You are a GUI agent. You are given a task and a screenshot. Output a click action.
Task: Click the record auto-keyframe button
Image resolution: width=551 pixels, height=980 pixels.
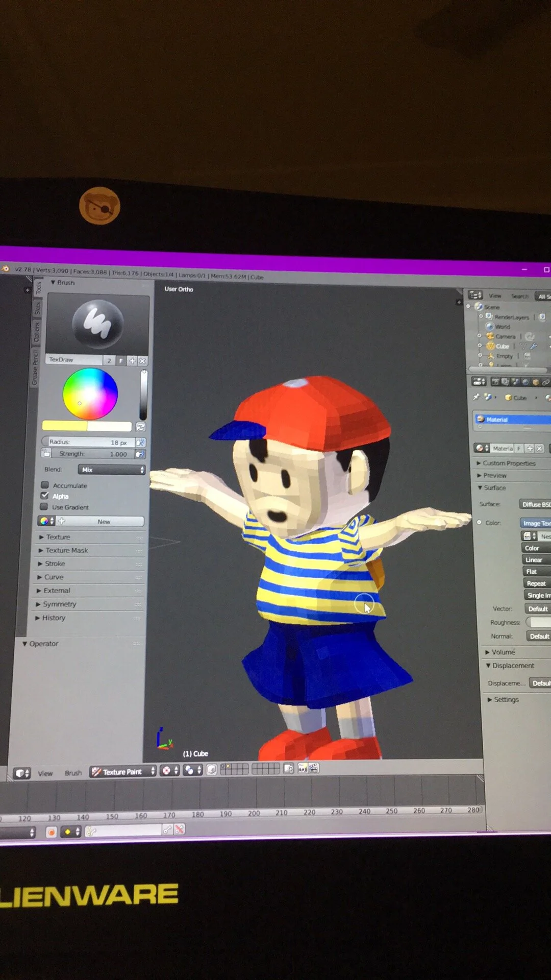click(x=51, y=832)
